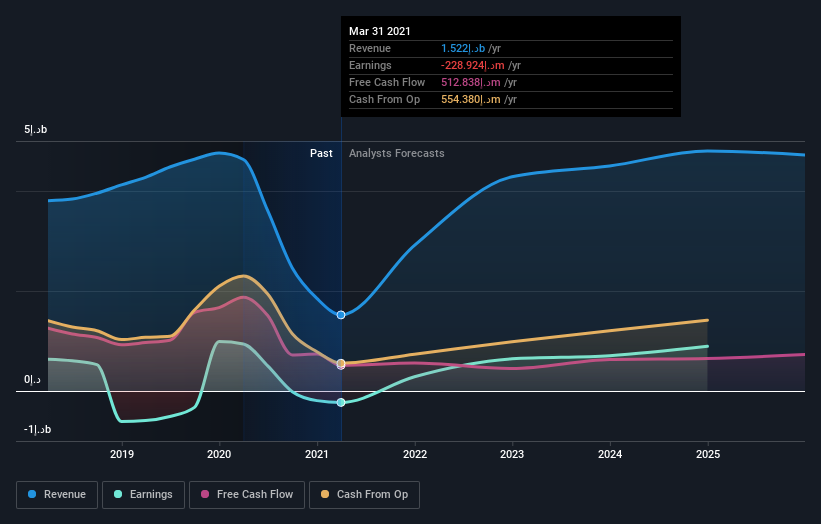821x524 pixels.
Task: Click the Earnings row label in tooltip
Action: point(370,65)
